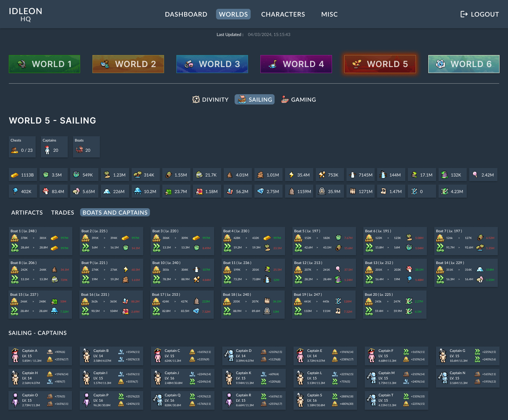Select the Boat 5 (Lv. 197) title
The width and height of the screenshot is (508, 420).
coord(307,231)
